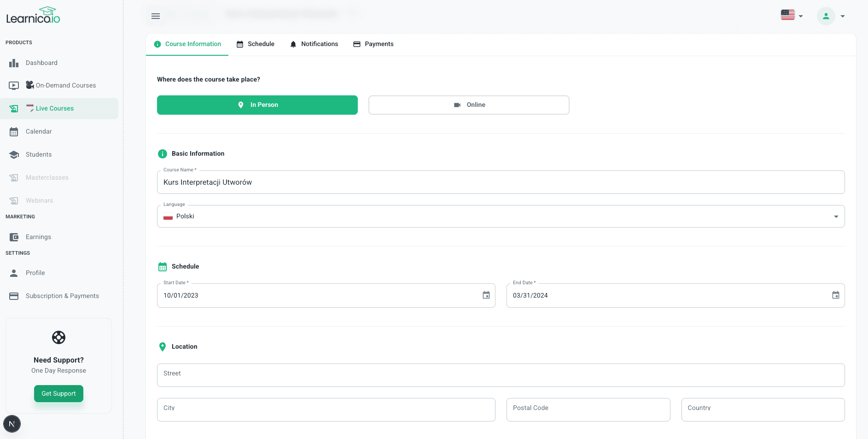This screenshot has height=439, width=868.
Task: Open Calendar from the sidebar
Action: [39, 132]
